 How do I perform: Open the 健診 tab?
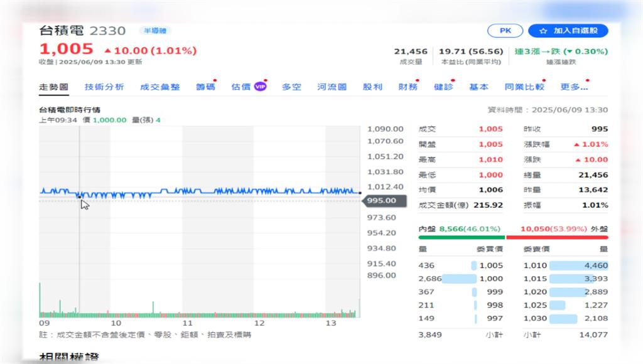point(443,87)
